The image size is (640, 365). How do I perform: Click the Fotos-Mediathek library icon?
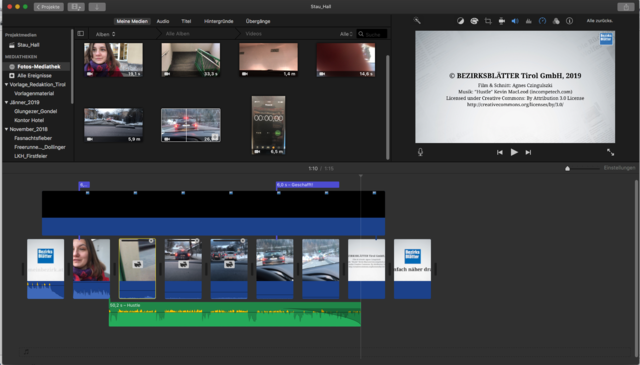coord(12,67)
